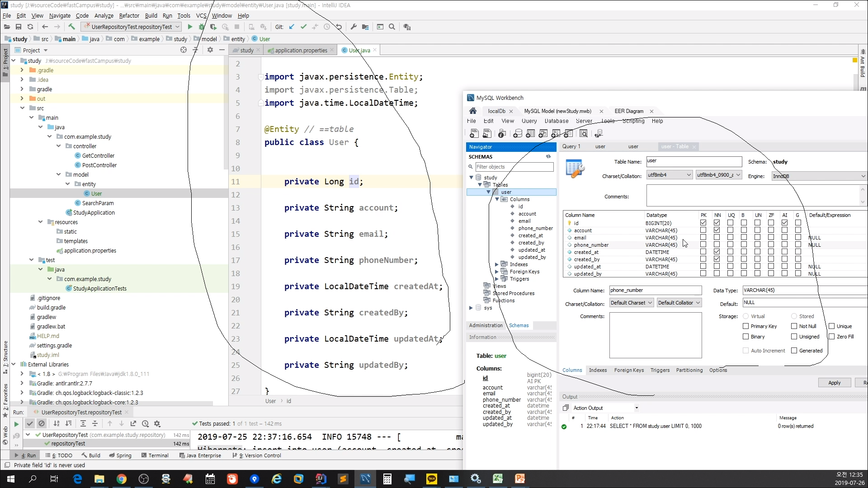868x488 pixels.
Task: Click the Build project hammer icon
Action: point(71,27)
